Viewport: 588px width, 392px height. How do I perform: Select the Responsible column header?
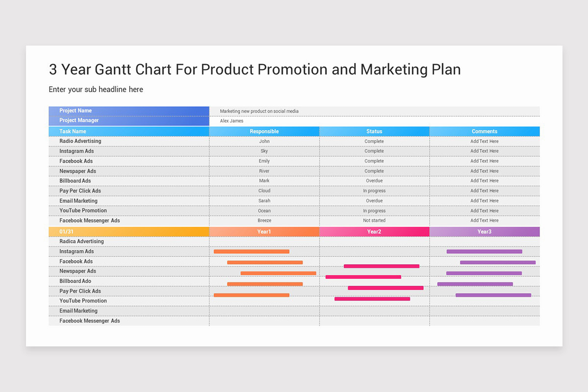(264, 131)
